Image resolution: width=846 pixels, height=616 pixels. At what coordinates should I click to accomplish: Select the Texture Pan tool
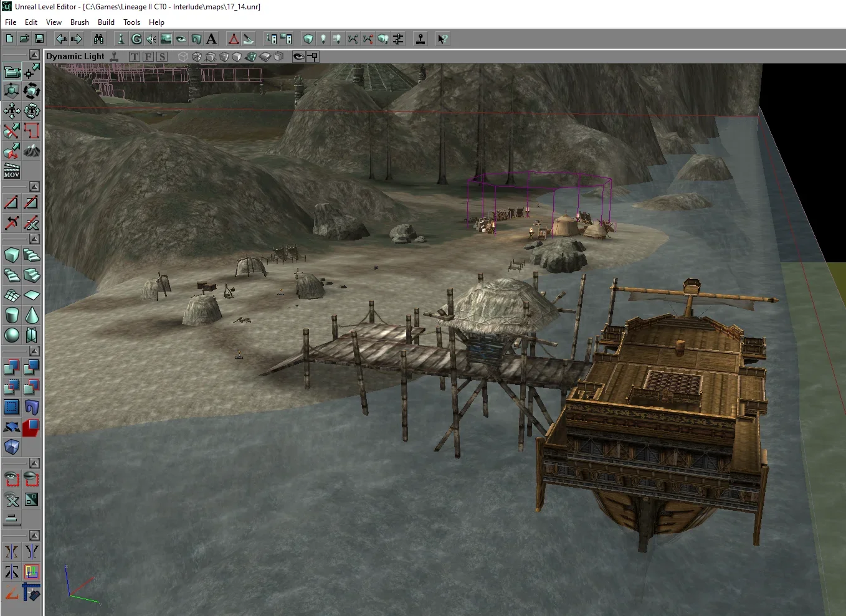[12, 111]
